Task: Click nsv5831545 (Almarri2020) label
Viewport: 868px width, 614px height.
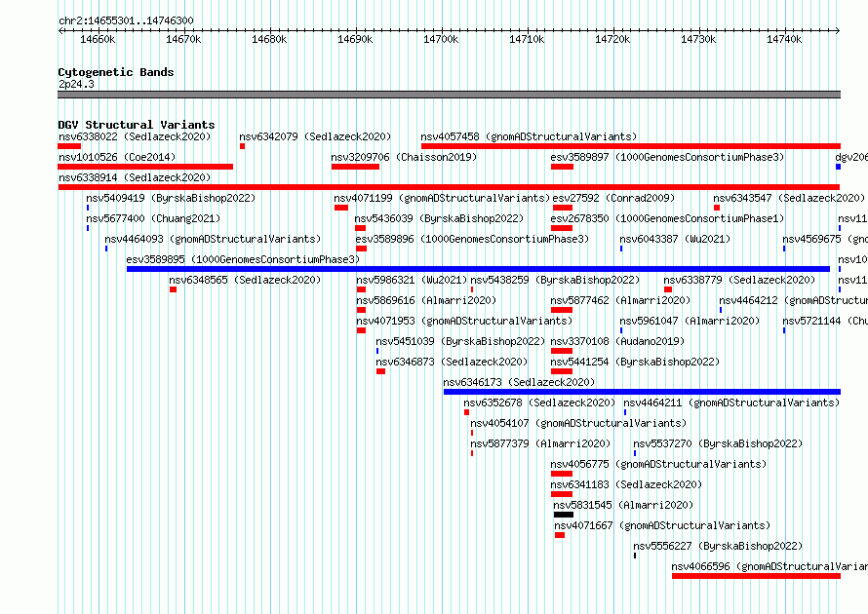Action: click(623, 505)
